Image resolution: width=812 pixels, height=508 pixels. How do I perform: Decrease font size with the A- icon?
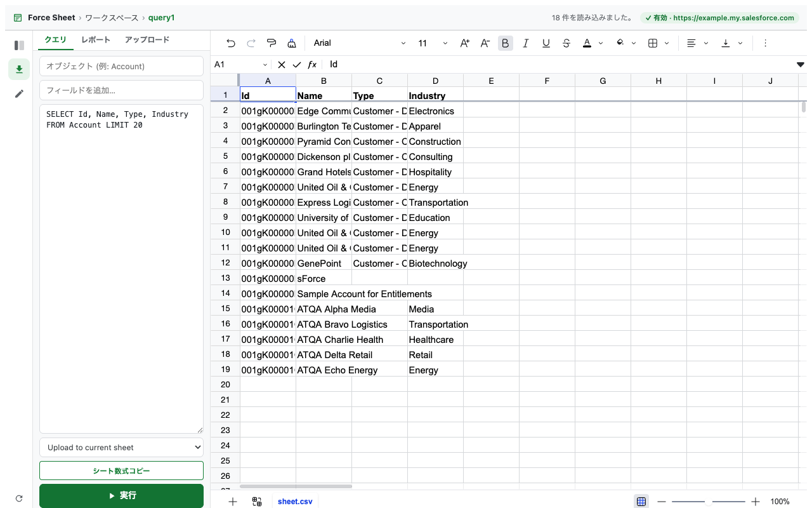pos(485,43)
